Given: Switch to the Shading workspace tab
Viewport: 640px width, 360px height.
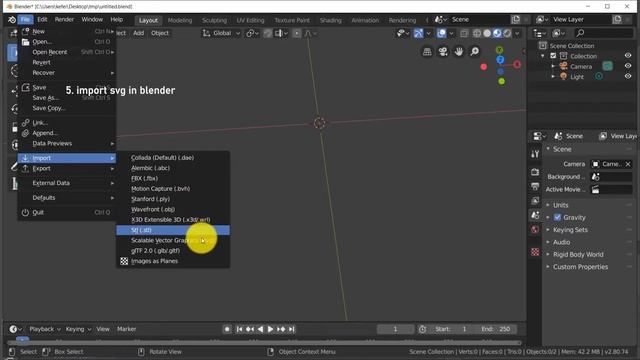Looking at the screenshot, I should click(x=330, y=20).
